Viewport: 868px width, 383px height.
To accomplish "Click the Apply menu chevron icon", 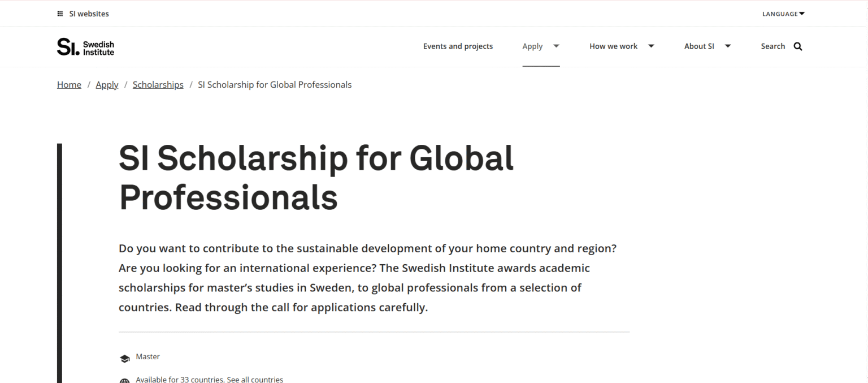I will point(556,46).
